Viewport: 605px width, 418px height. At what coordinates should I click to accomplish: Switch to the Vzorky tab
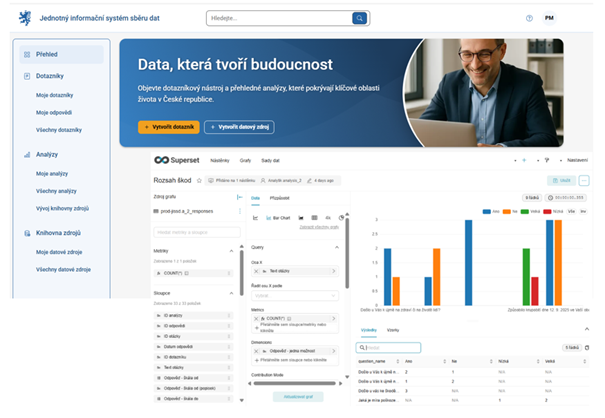click(394, 329)
